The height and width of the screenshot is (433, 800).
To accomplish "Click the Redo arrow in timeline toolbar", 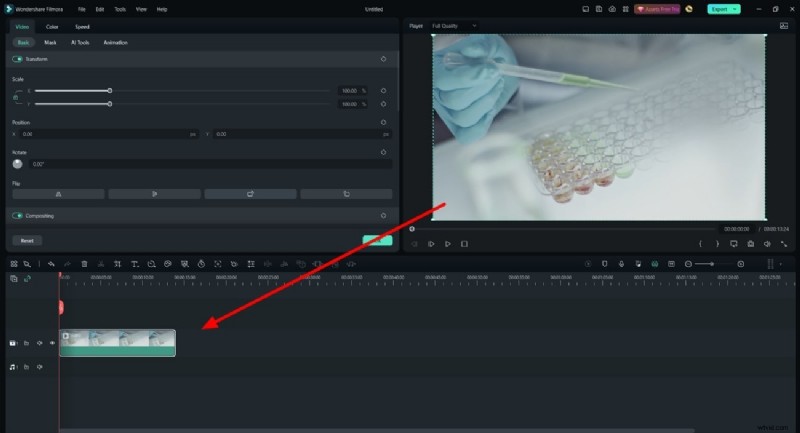I will (x=67, y=264).
